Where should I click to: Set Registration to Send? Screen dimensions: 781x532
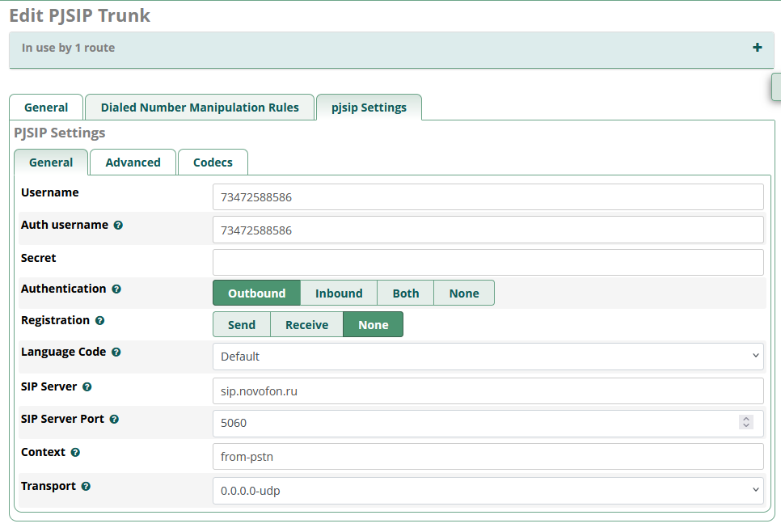(x=241, y=325)
